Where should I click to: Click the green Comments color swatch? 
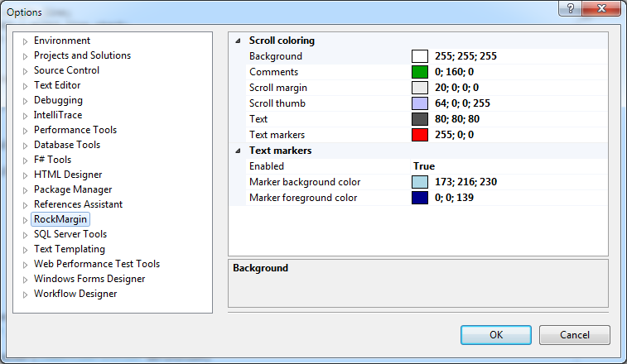420,72
